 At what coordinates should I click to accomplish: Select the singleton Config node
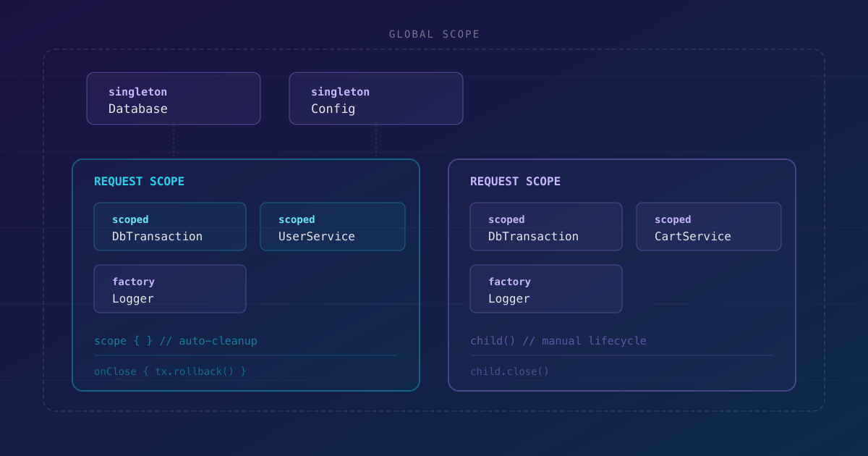click(375, 98)
